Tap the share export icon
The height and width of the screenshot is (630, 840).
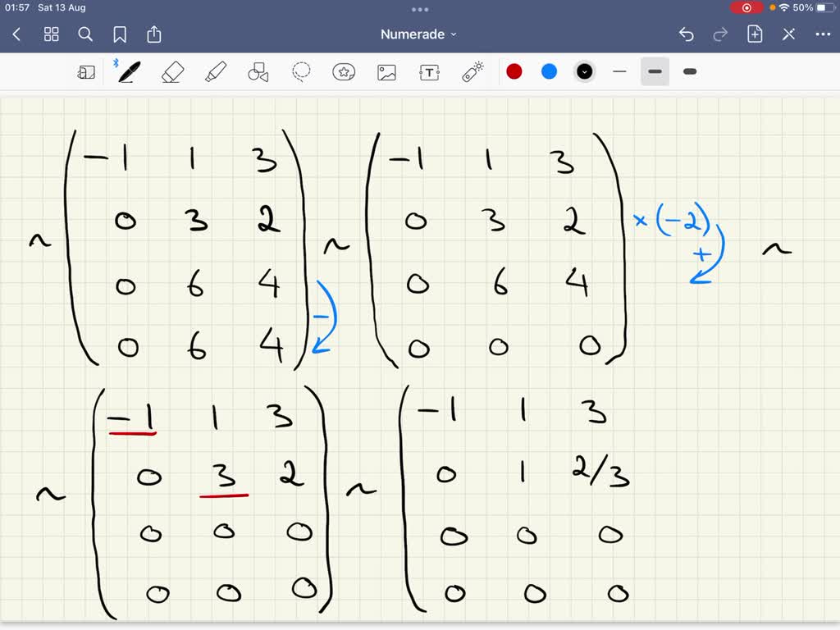[154, 34]
